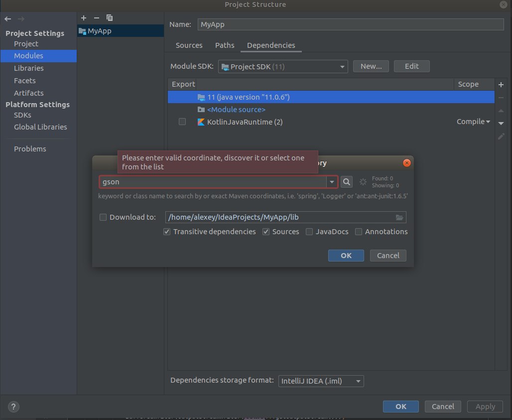Select the 11 java version row
The height and width of the screenshot is (420, 512).
[331, 97]
